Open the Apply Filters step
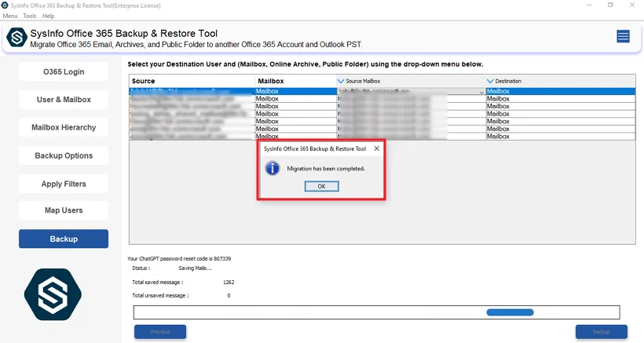644x343 pixels. 64,184
